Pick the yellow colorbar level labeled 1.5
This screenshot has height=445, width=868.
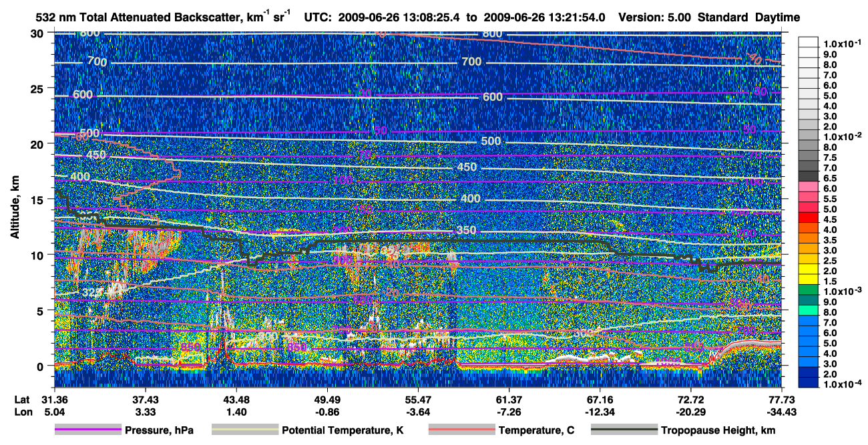point(809,280)
